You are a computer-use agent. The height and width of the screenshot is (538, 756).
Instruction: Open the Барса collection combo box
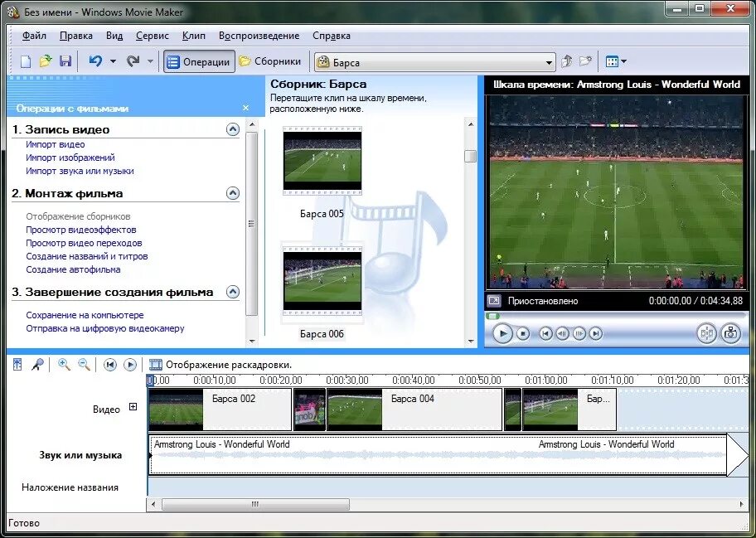click(x=434, y=63)
